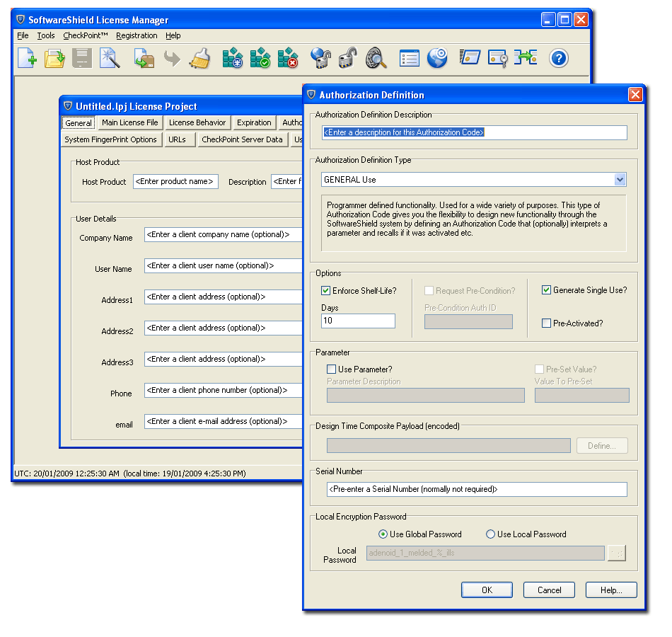Click the fingerprint magnifier icon

tap(376, 58)
